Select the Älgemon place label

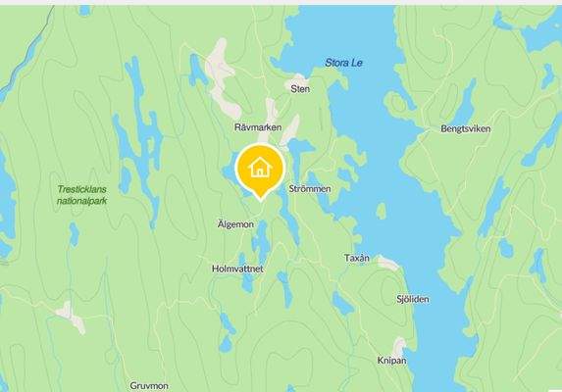235,224
